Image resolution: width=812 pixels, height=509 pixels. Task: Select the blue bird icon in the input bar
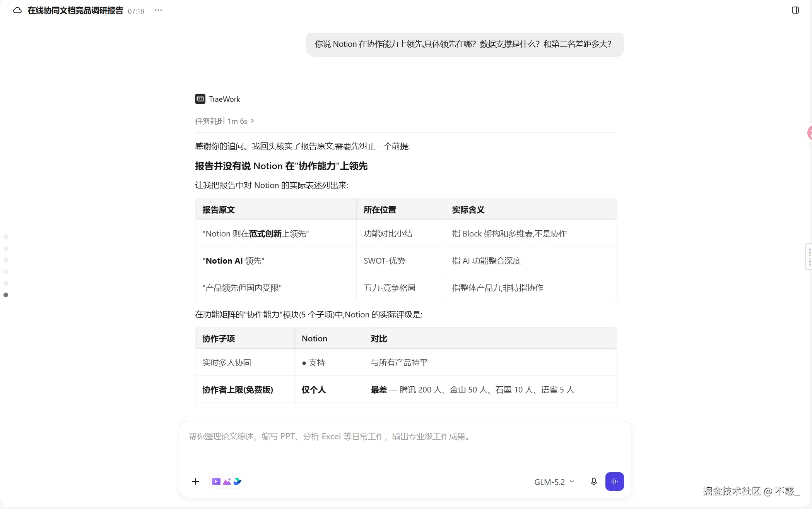pyautogui.click(x=238, y=482)
